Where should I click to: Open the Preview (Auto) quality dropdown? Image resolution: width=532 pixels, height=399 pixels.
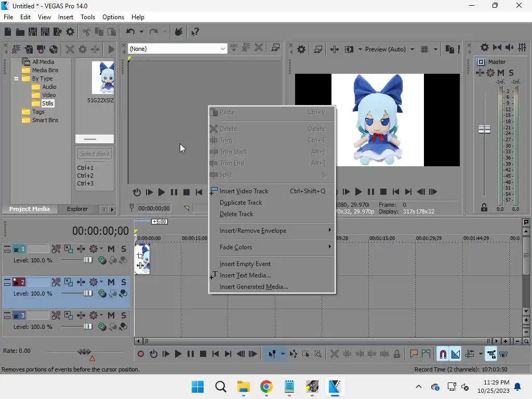pos(412,49)
